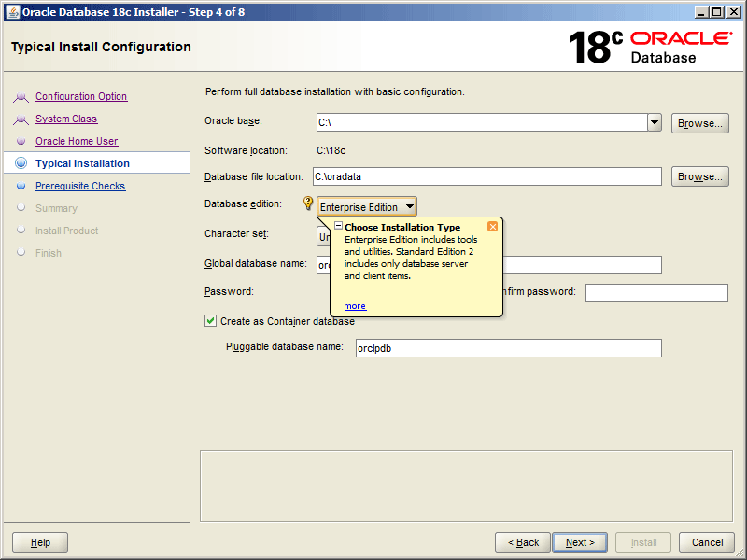Select the Typical Installation step
This screenshot has height=560, width=747.
[x=82, y=163]
